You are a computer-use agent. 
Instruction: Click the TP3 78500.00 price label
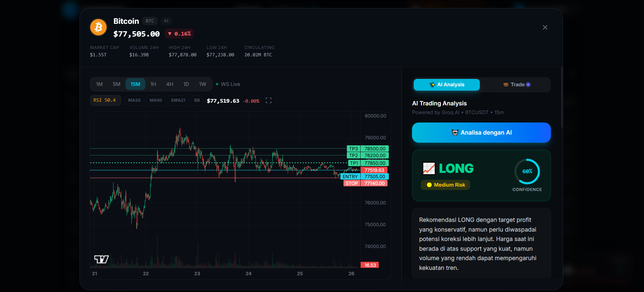click(x=368, y=149)
